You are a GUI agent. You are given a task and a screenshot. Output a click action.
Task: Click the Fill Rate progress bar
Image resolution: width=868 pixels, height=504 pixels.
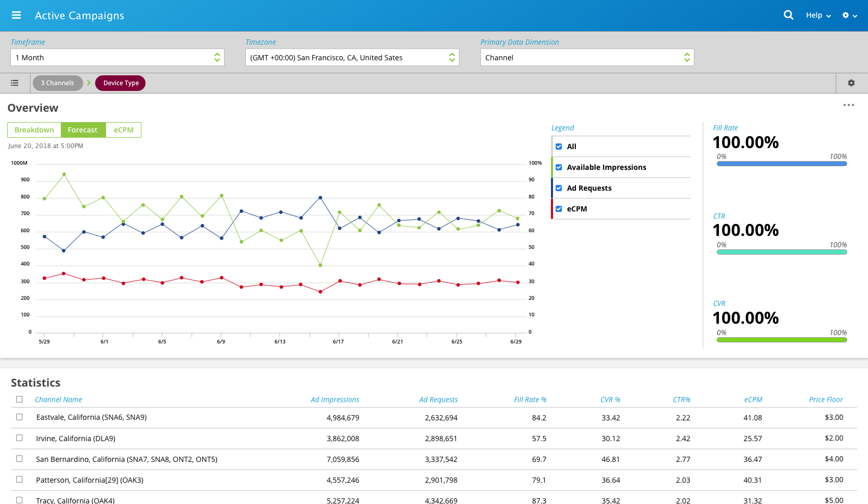(x=781, y=164)
